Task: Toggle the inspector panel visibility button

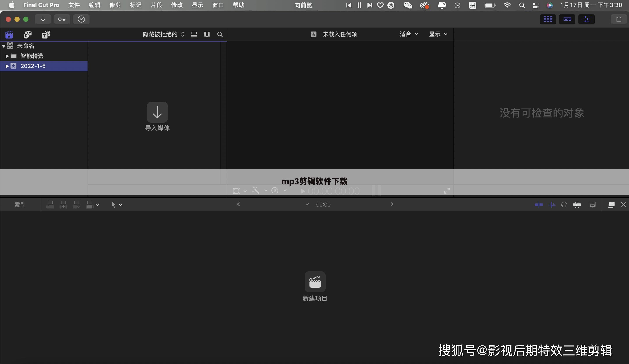Action: point(586,19)
